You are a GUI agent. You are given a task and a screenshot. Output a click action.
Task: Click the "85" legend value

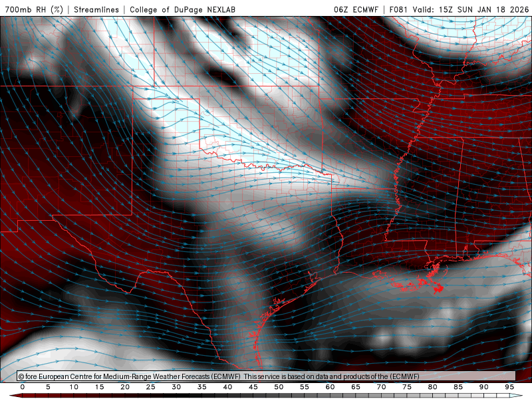pyautogui.click(x=458, y=387)
